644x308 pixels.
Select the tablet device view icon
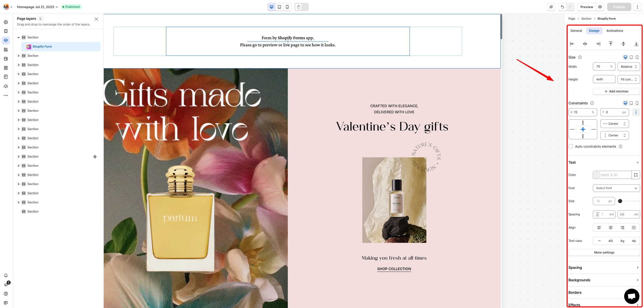click(x=279, y=7)
